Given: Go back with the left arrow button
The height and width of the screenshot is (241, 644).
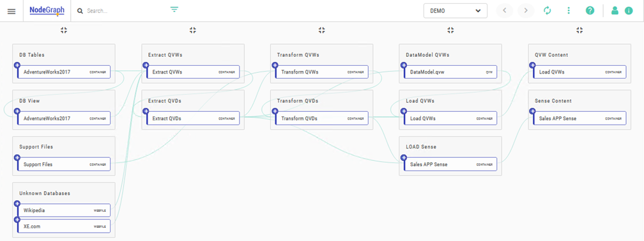Looking at the screenshot, I should coord(504,11).
